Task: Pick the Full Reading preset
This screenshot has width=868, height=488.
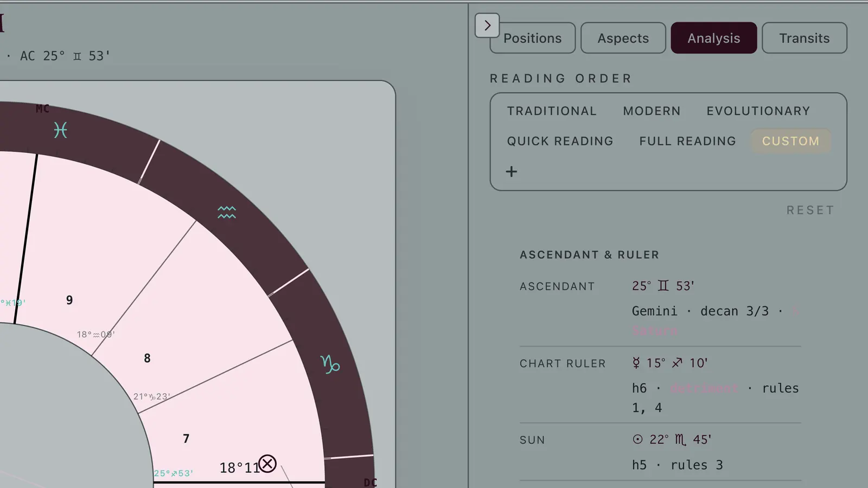Action: (687, 141)
